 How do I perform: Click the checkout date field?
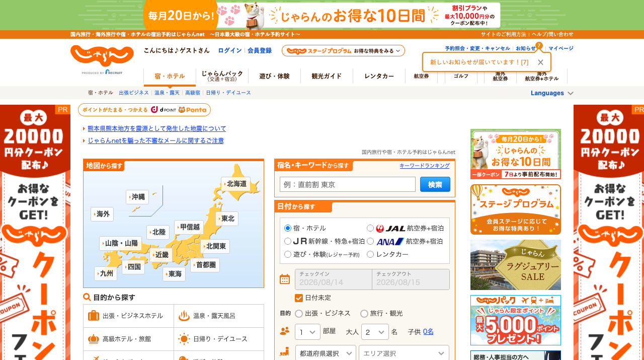[411, 279]
